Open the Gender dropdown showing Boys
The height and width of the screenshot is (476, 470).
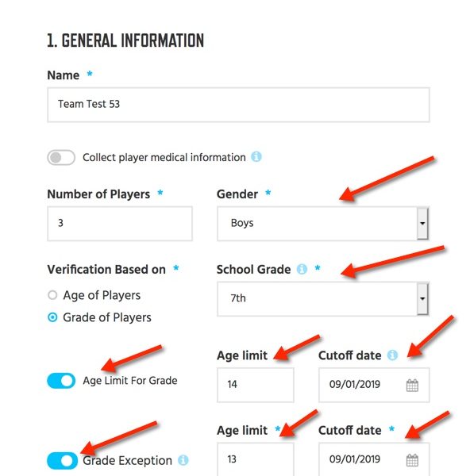[x=323, y=224]
